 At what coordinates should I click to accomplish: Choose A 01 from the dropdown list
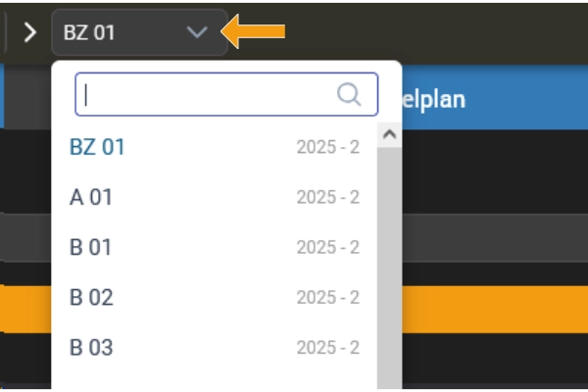coord(91,197)
